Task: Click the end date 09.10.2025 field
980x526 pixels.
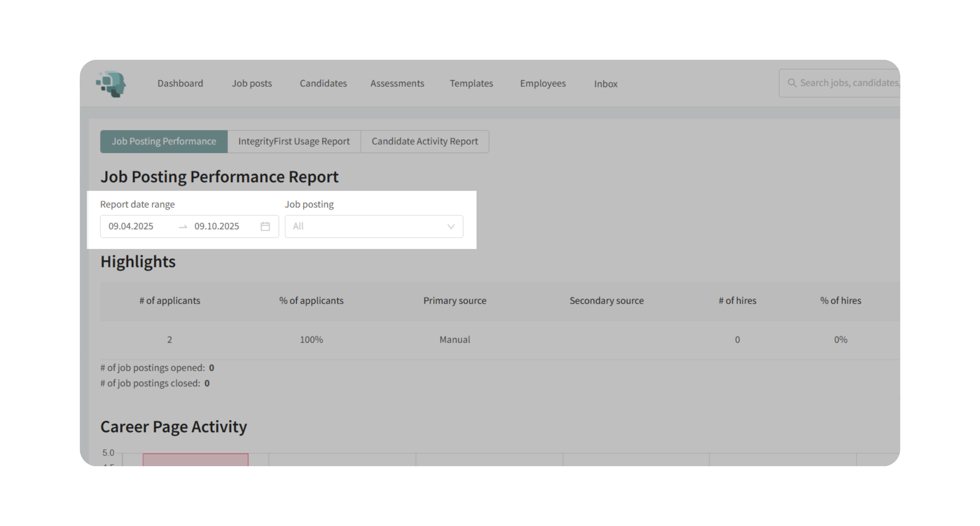Action: 217,227
